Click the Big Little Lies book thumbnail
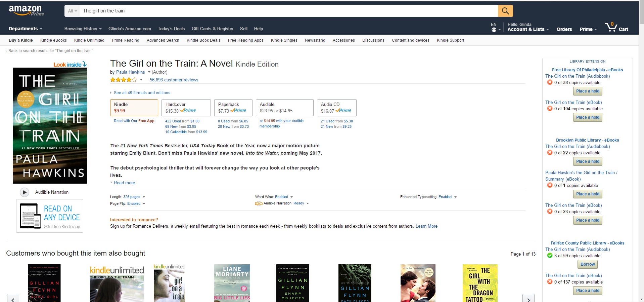 [x=232, y=283]
